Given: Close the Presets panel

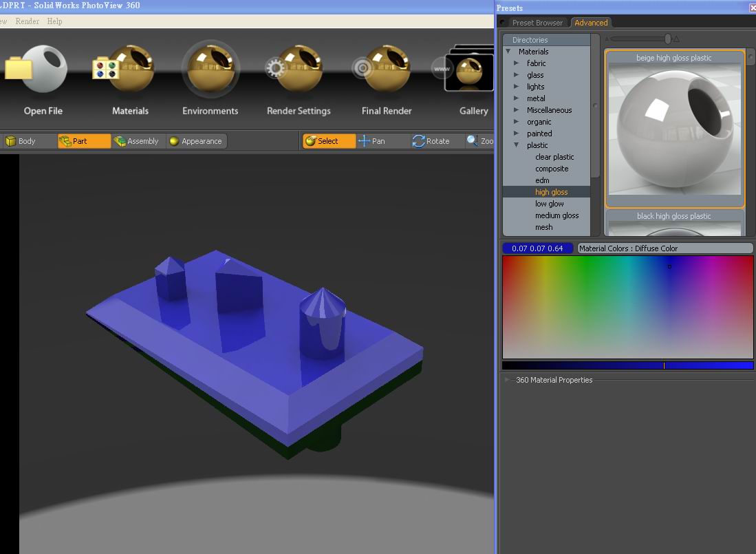Looking at the screenshot, I should point(752,8).
